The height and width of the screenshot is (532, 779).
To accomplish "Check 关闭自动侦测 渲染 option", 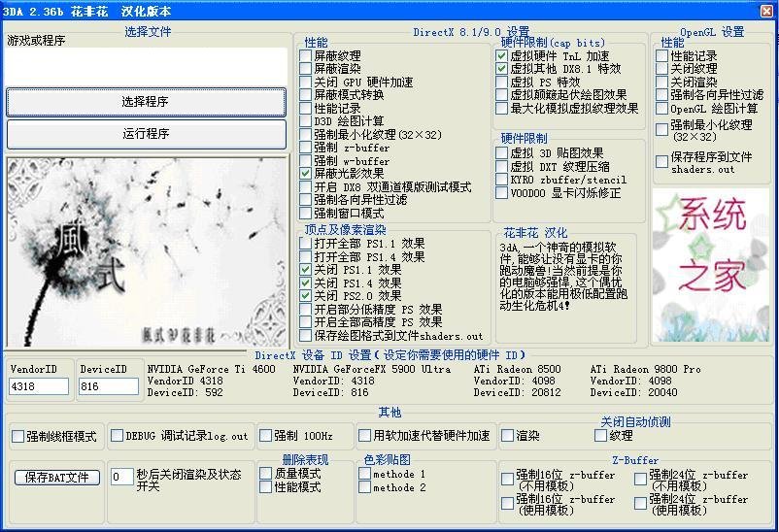I will (x=507, y=436).
